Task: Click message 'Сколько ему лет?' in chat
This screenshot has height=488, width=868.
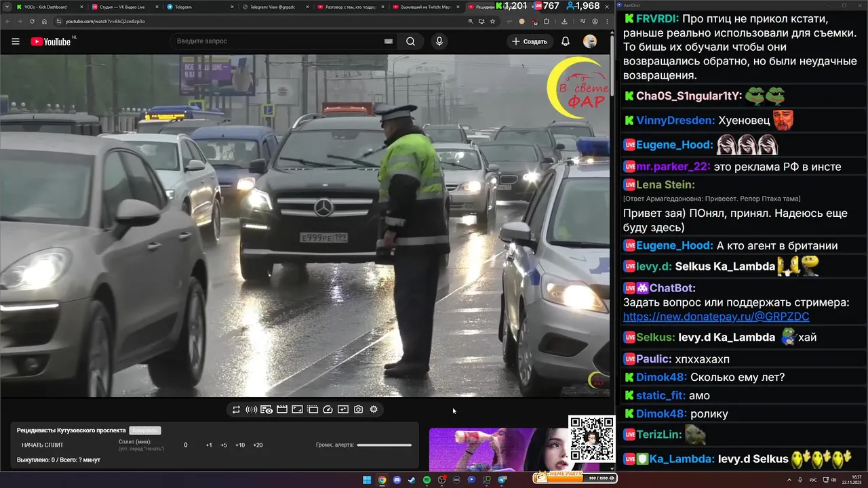Action: (x=738, y=378)
